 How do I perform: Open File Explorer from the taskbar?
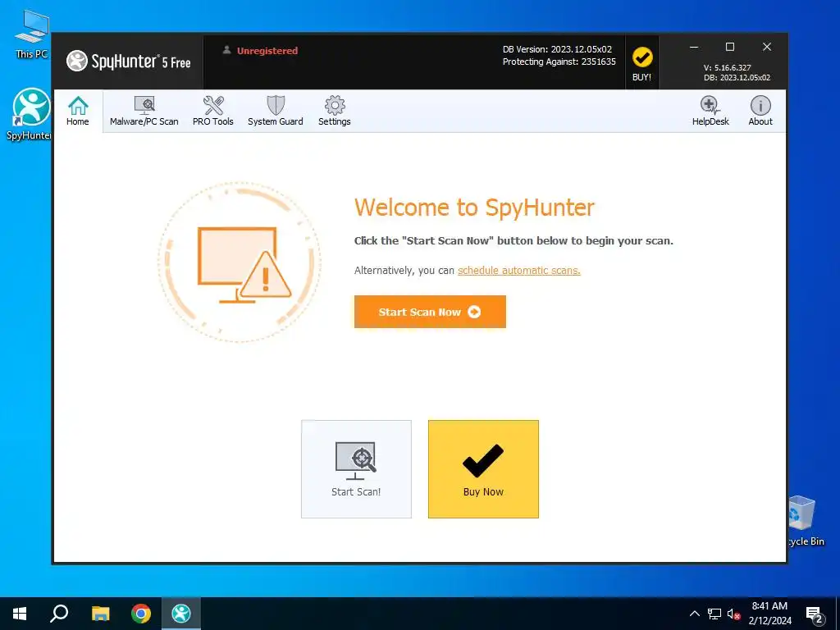point(100,614)
